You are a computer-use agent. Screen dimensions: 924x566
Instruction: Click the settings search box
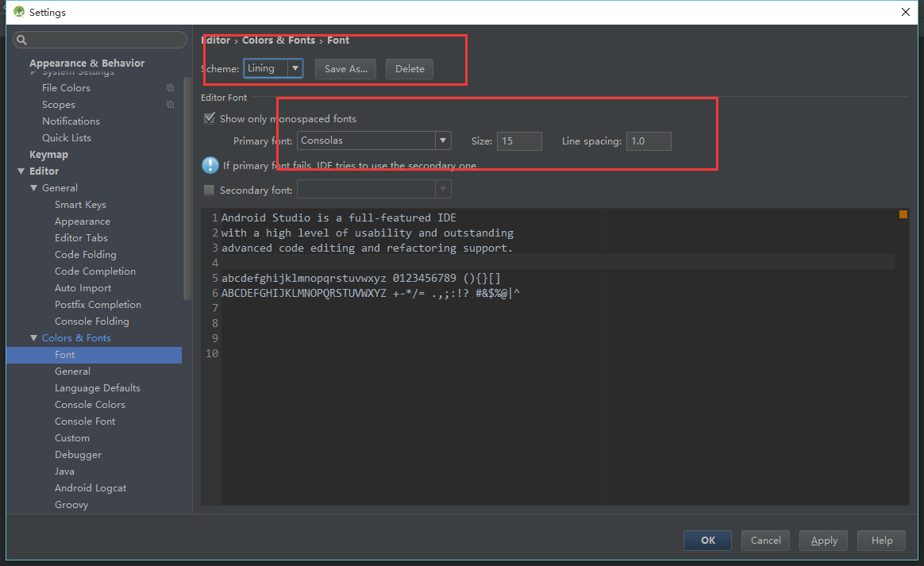click(x=99, y=40)
